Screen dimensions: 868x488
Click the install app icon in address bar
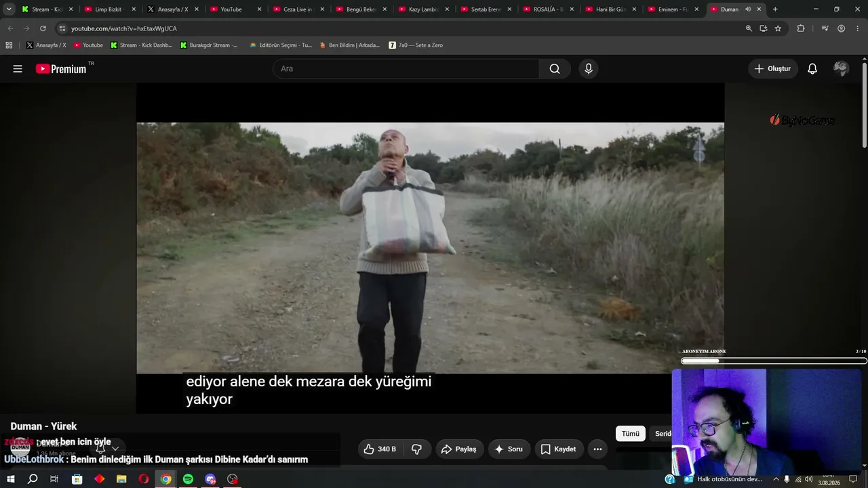[764, 28]
